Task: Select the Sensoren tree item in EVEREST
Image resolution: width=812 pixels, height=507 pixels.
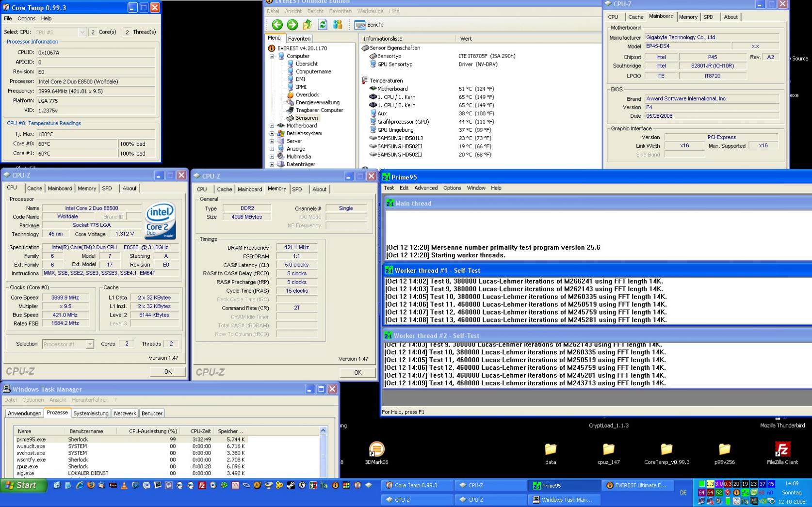Action: [x=307, y=118]
